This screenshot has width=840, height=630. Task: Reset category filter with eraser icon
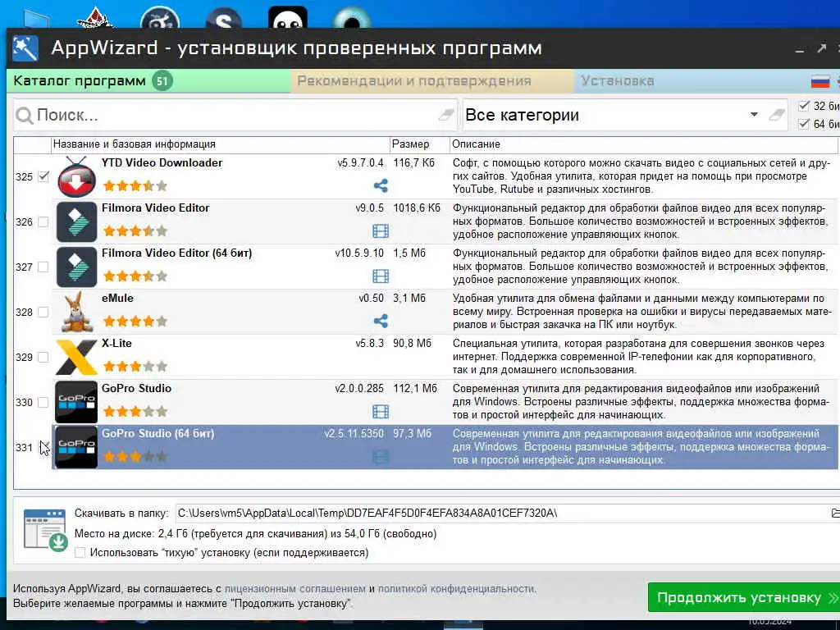[776, 114]
